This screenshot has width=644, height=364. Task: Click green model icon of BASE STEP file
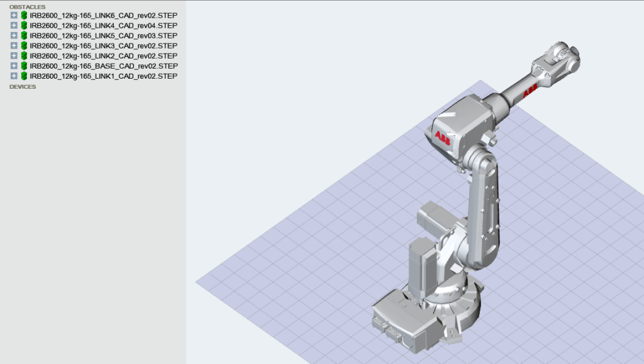point(25,65)
